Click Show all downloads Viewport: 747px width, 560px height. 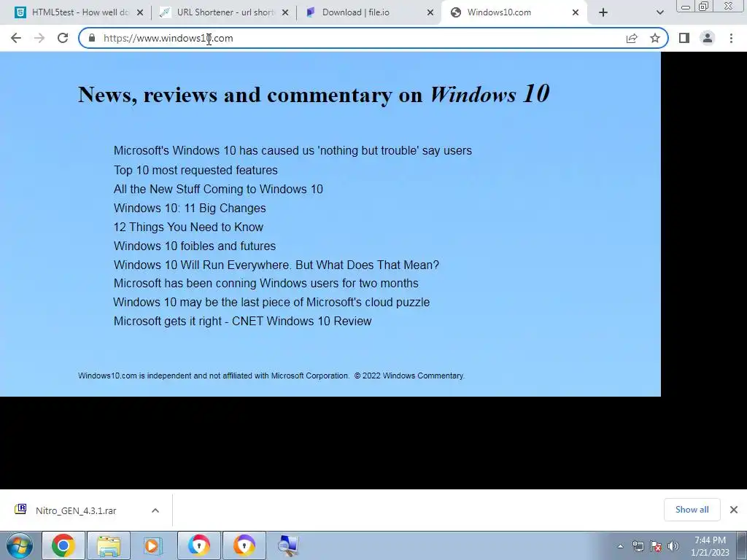[692, 510]
